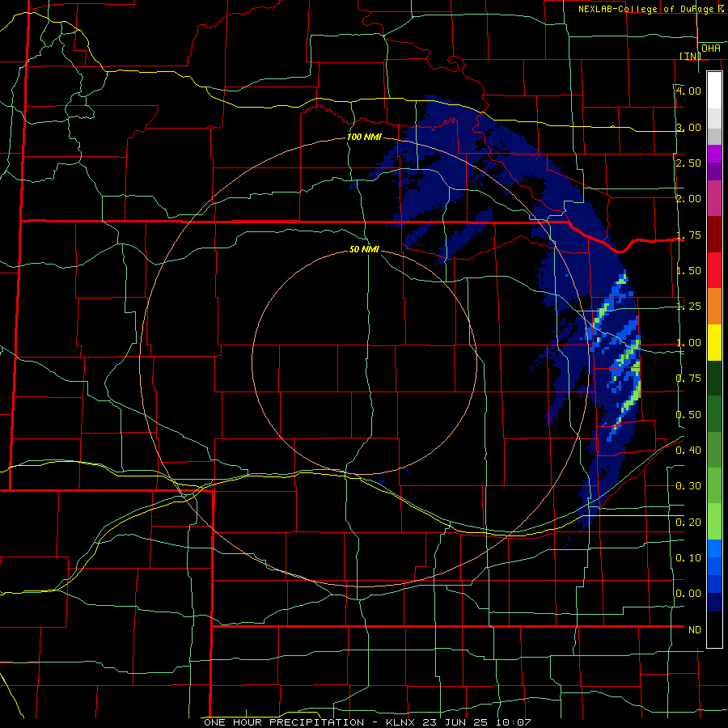Click the orange legend swatch beside 1.25
This screenshot has height=728, width=728.
pyautogui.click(x=714, y=307)
